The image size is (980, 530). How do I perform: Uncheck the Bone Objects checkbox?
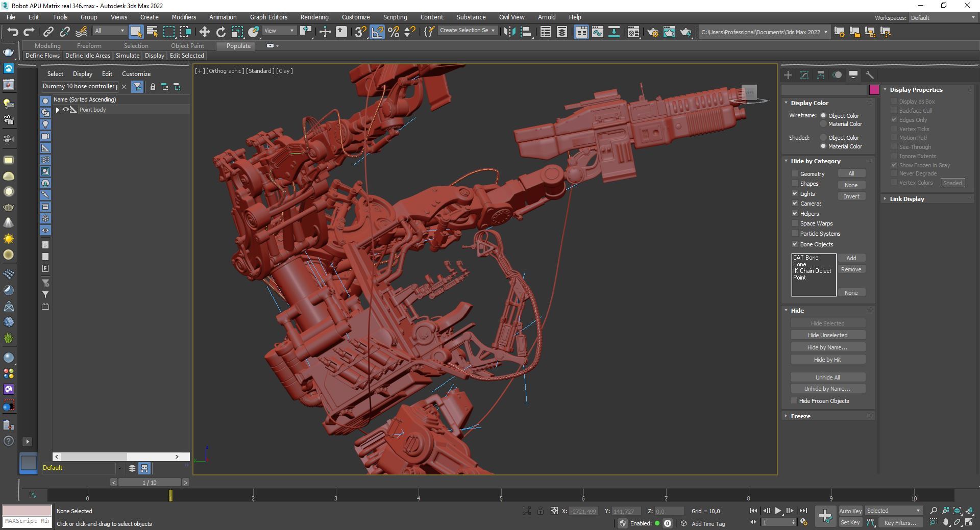795,244
